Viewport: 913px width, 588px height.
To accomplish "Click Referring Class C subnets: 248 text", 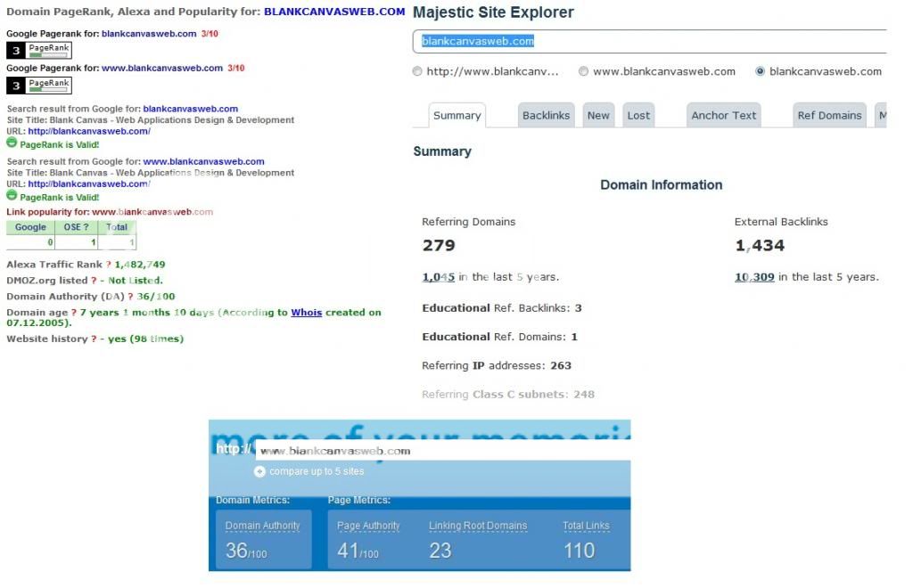I will pos(508,395).
